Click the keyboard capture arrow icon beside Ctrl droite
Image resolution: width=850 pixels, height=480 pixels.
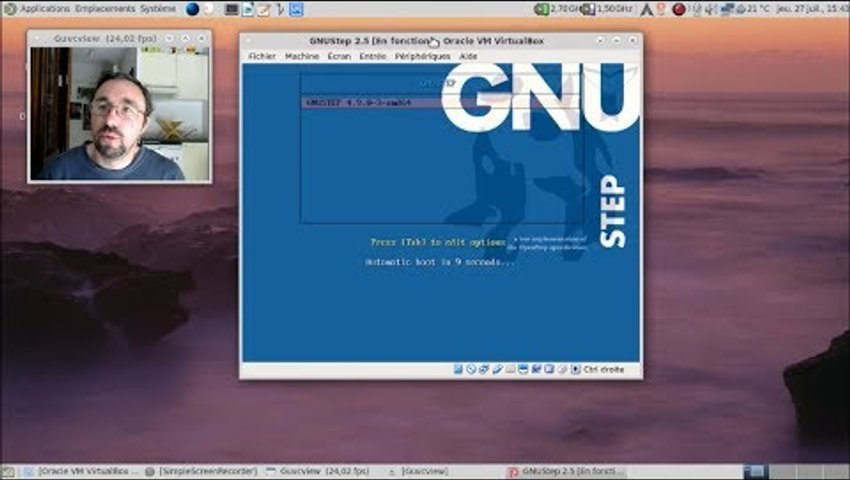click(576, 369)
